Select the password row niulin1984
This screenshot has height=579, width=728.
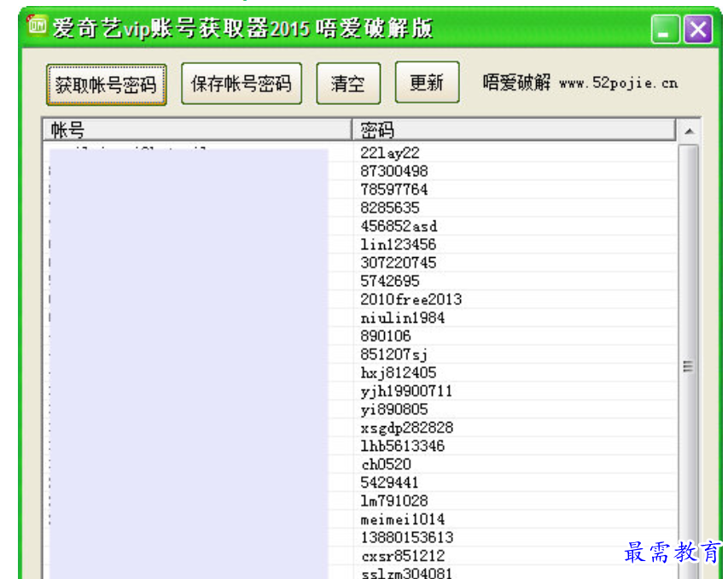coord(403,318)
